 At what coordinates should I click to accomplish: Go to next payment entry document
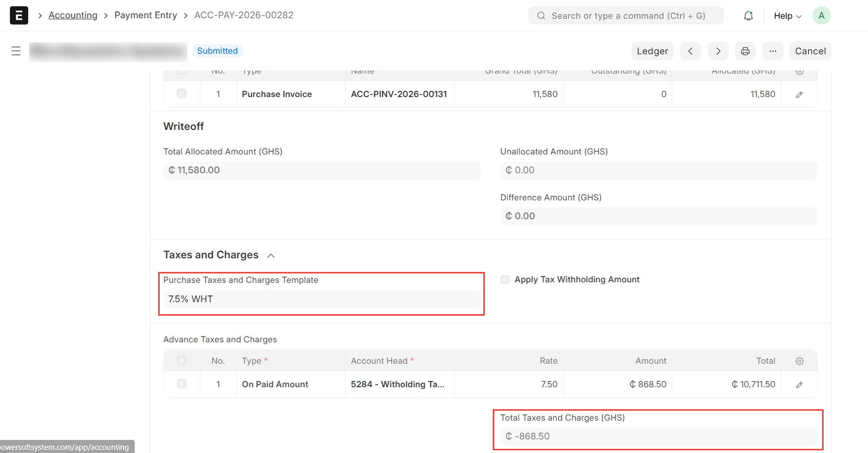click(x=718, y=51)
